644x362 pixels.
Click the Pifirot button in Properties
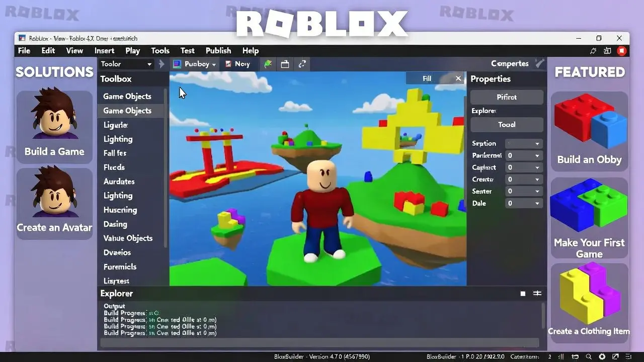(x=507, y=97)
